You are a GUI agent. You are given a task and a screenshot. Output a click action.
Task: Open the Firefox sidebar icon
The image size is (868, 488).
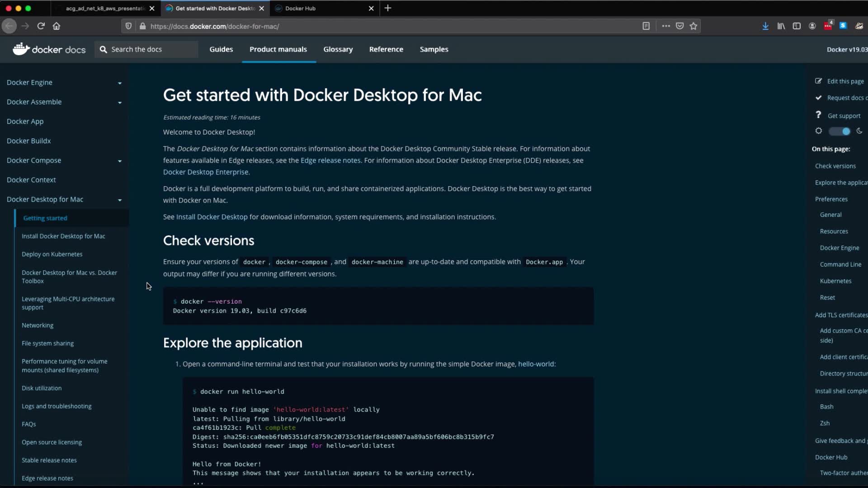coord(797,26)
